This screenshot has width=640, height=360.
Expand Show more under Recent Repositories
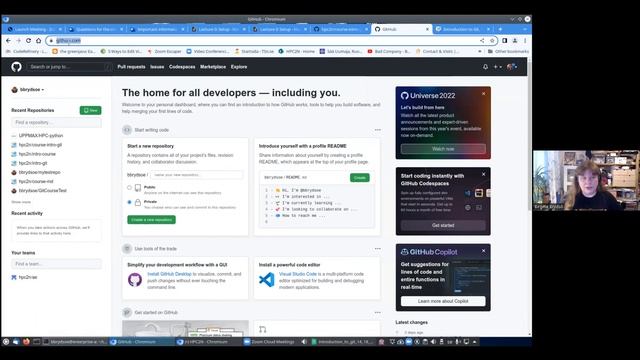click(21, 202)
